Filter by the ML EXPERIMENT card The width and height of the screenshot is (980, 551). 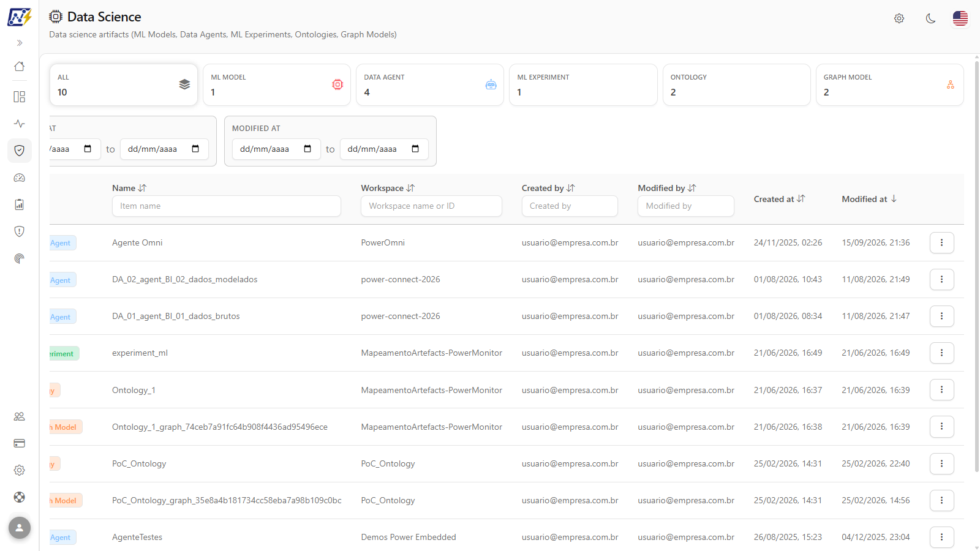583,85
